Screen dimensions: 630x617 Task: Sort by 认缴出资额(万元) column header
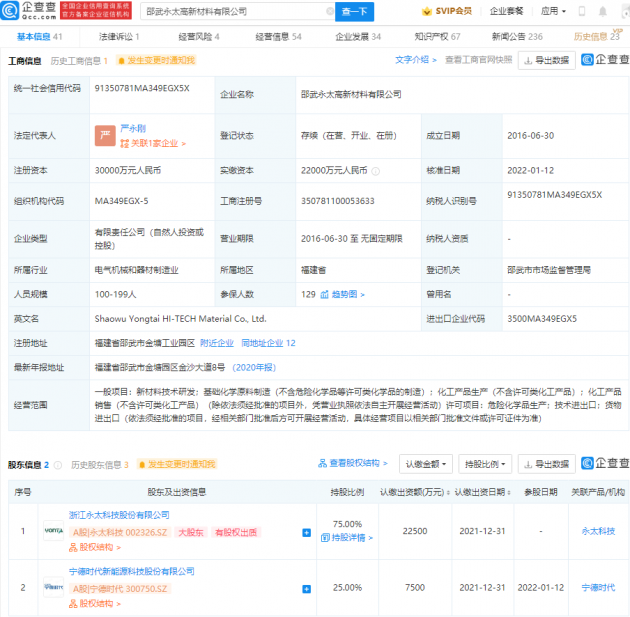click(x=415, y=492)
